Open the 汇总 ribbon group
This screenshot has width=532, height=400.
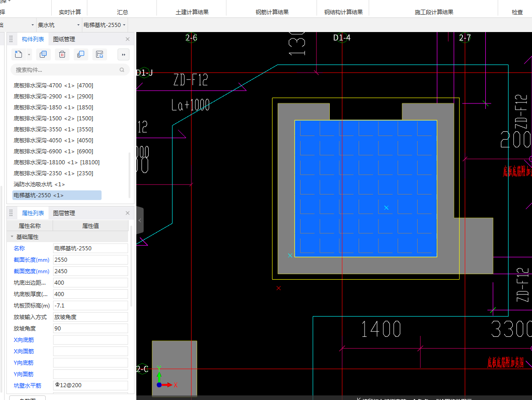[123, 12]
